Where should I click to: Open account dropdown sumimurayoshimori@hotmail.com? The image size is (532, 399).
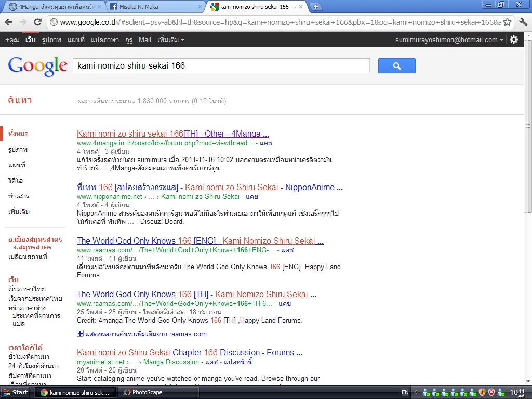click(x=449, y=39)
